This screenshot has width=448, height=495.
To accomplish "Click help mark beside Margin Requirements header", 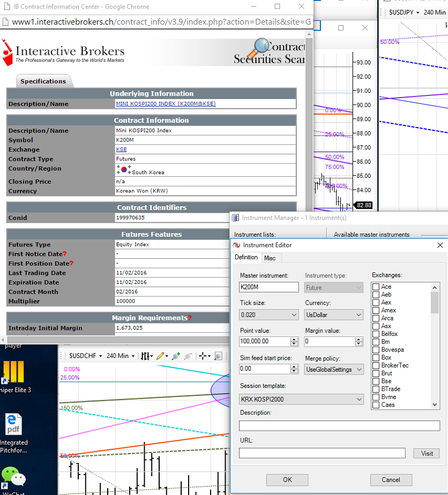I will [x=189, y=318].
